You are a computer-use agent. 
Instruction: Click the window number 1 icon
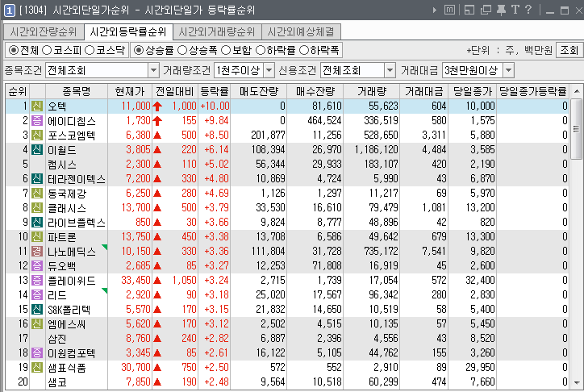10,10
